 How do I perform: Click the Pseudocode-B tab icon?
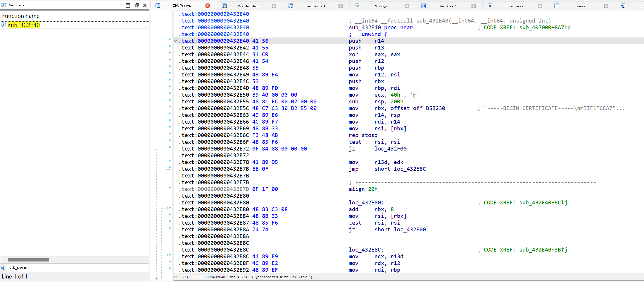pyautogui.click(x=224, y=6)
